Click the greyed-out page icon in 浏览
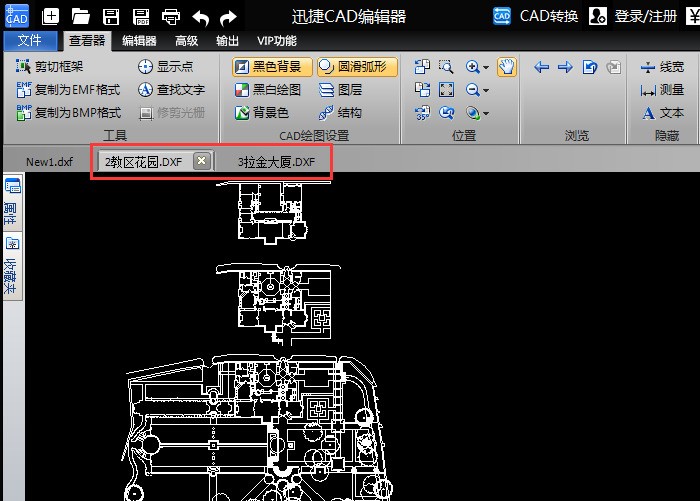 click(614, 67)
